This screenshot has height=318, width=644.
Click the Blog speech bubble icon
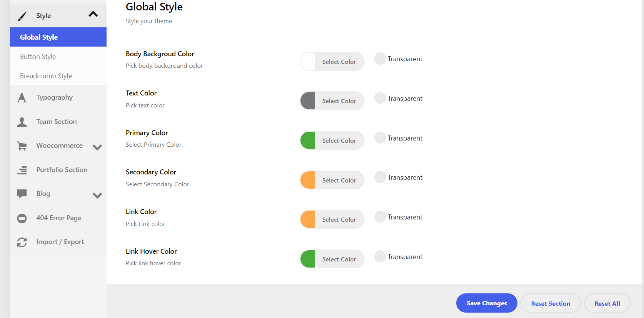click(22, 194)
